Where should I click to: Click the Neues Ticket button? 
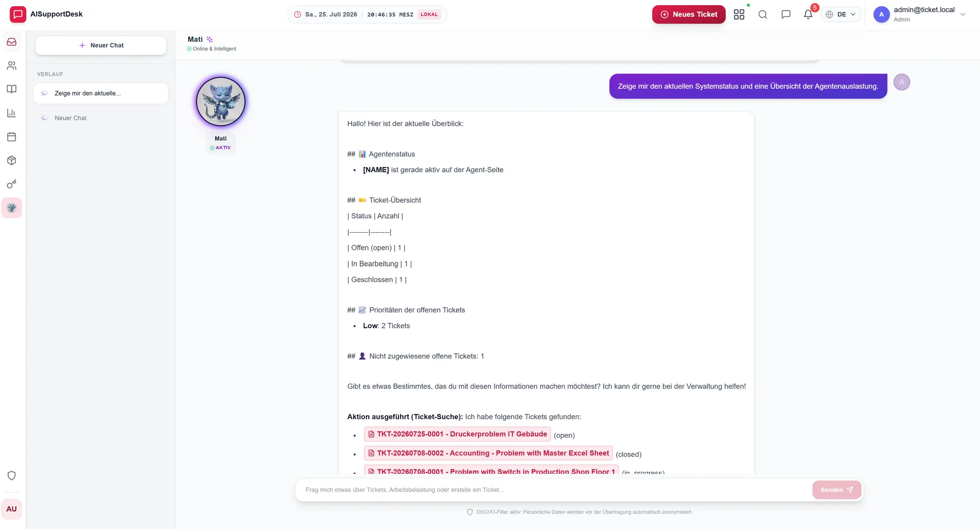(689, 14)
